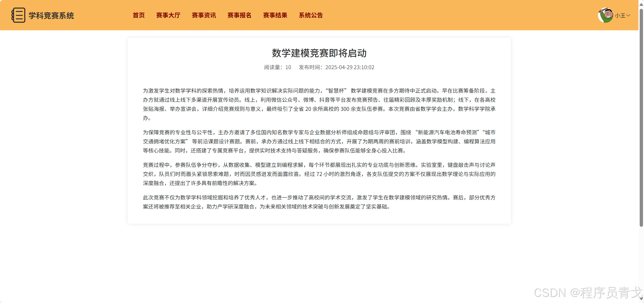Click the scrollbar down arrow
Screen dimensions: 644x303
[x=641, y=299]
